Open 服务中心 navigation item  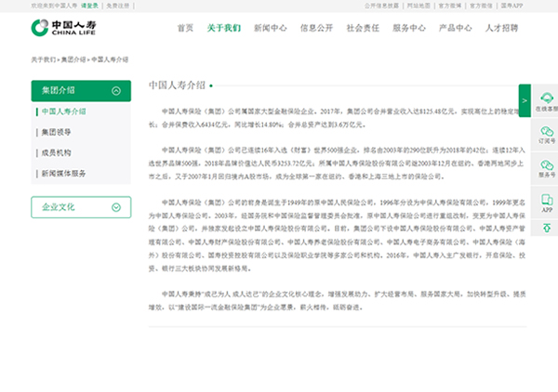click(x=409, y=28)
